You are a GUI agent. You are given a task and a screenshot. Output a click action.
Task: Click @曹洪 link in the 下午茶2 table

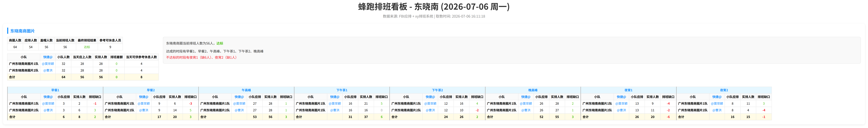430,110
